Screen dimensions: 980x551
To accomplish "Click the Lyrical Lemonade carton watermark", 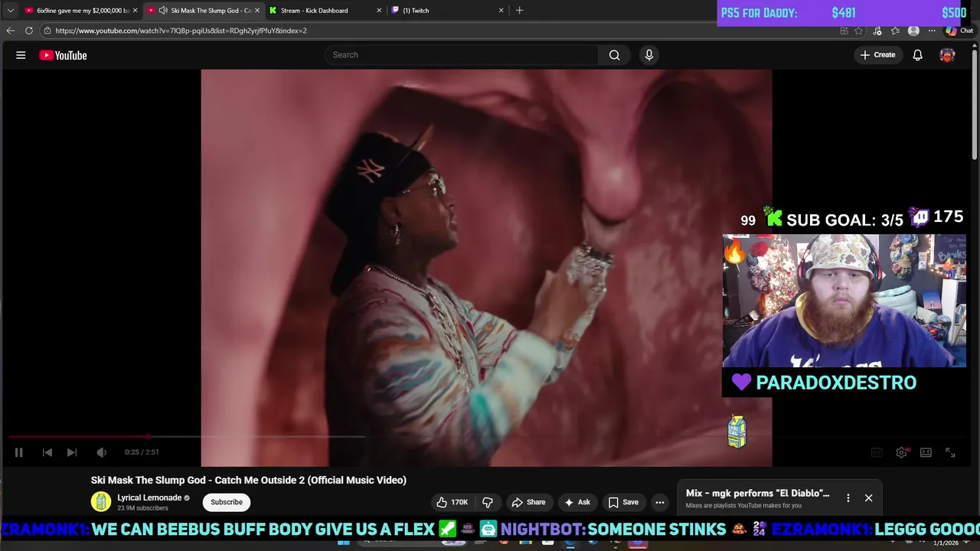I will click(x=737, y=432).
